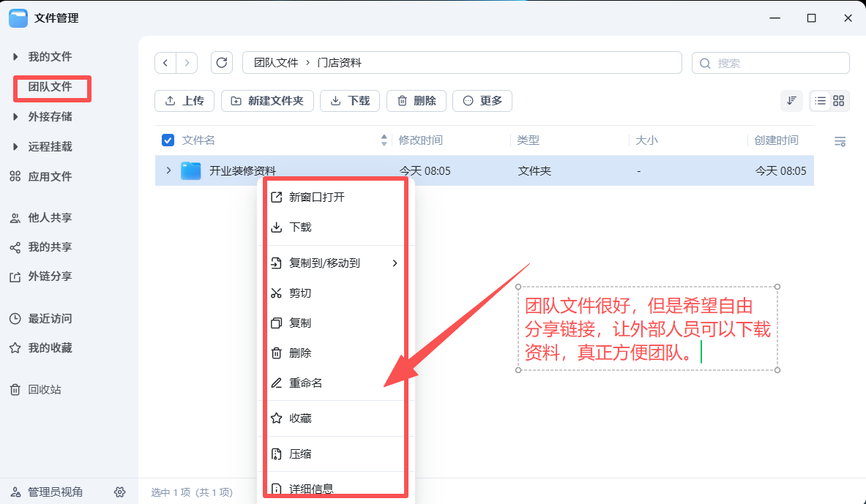The image size is (866, 504).
Task: Expand 外接存储 tree arrow
Action: (15, 116)
